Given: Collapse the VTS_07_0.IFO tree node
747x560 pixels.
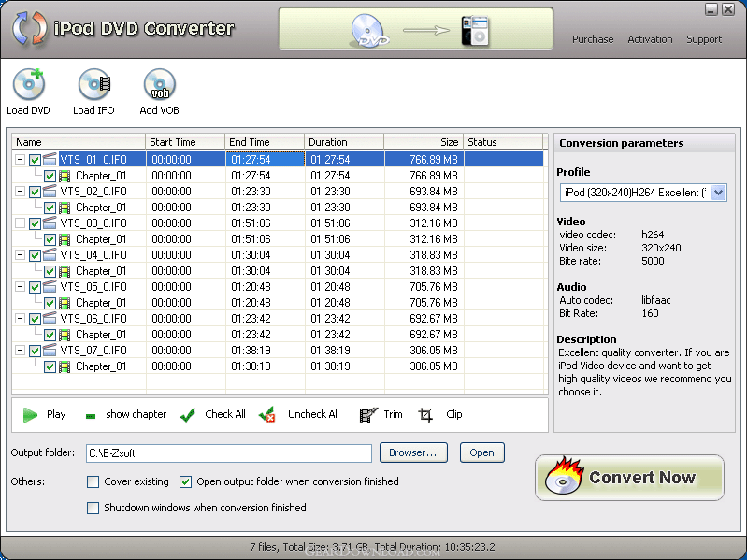Looking at the screenshot, I should (x=20, y=351).
